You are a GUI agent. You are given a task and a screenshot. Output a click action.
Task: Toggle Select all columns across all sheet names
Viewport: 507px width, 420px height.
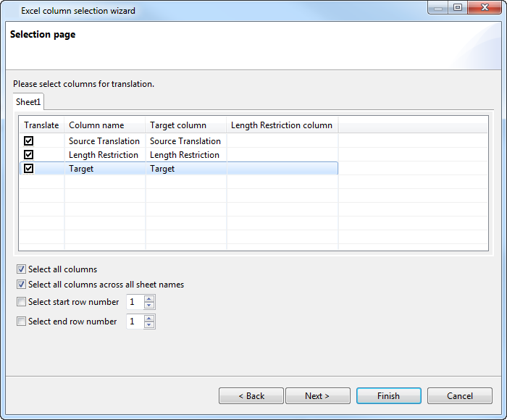point(21,284)
